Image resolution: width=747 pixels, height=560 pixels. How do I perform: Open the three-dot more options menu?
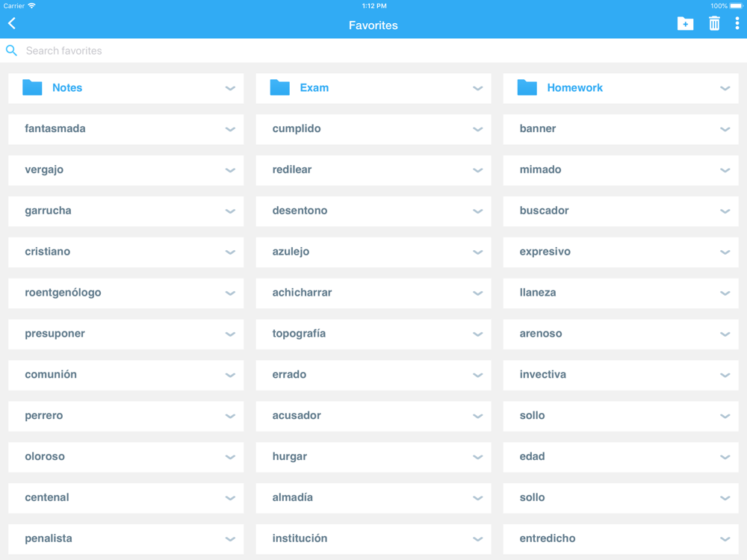pyautogui.click(x=737, y=23)
